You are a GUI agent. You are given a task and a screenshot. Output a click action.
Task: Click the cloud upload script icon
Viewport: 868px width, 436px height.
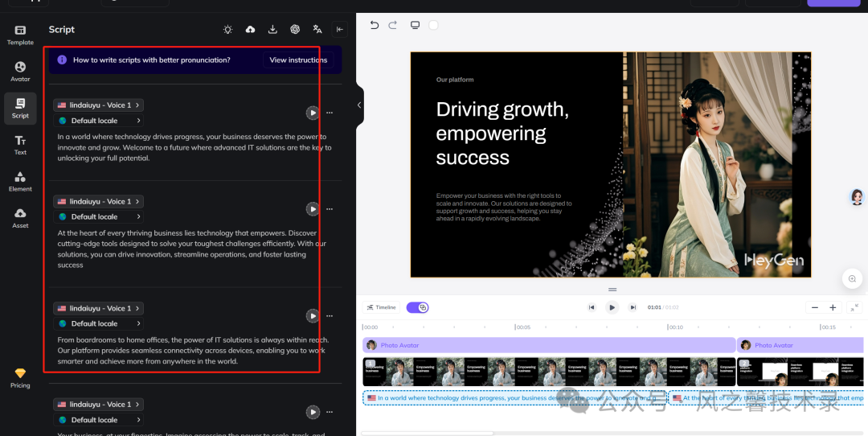[x=250, y=30]
